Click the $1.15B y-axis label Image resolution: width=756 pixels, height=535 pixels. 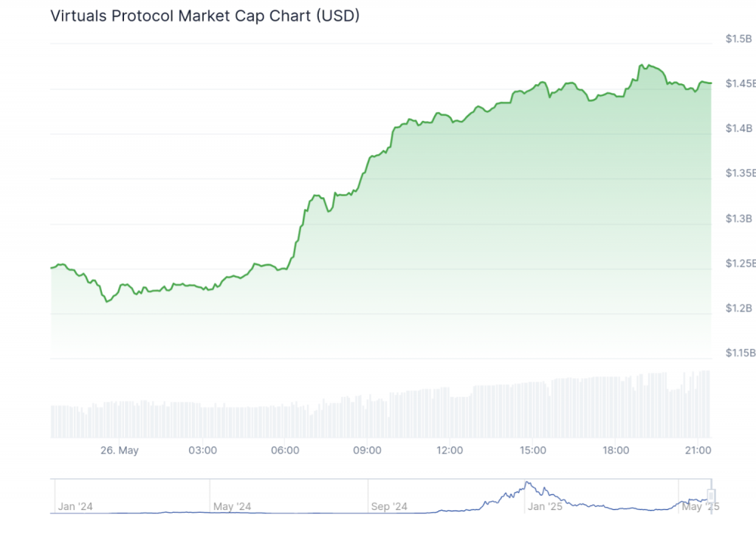pyautogui.click(x=738, y=353)
